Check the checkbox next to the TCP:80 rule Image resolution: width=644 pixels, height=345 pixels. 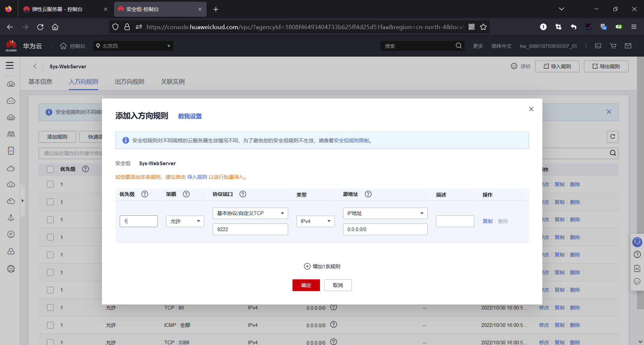(x=50, y=307)
